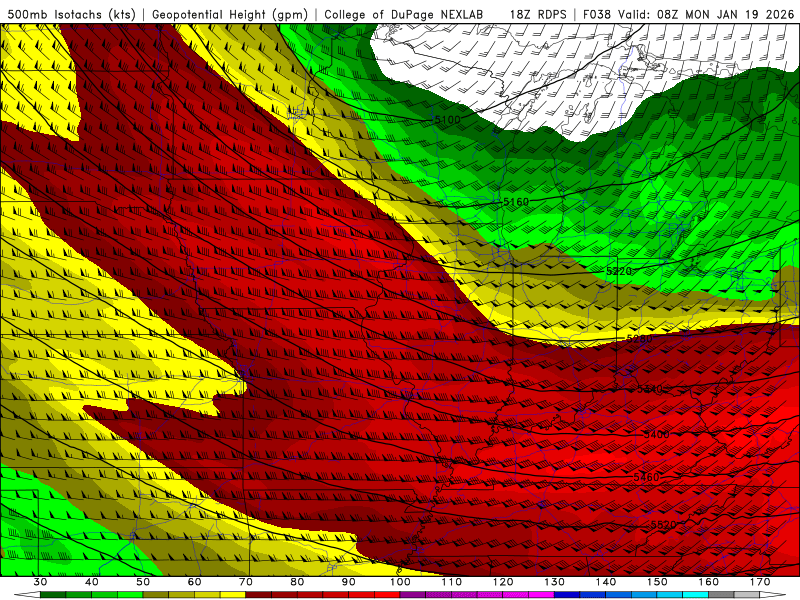Click the 5220 height contour label

619,271
